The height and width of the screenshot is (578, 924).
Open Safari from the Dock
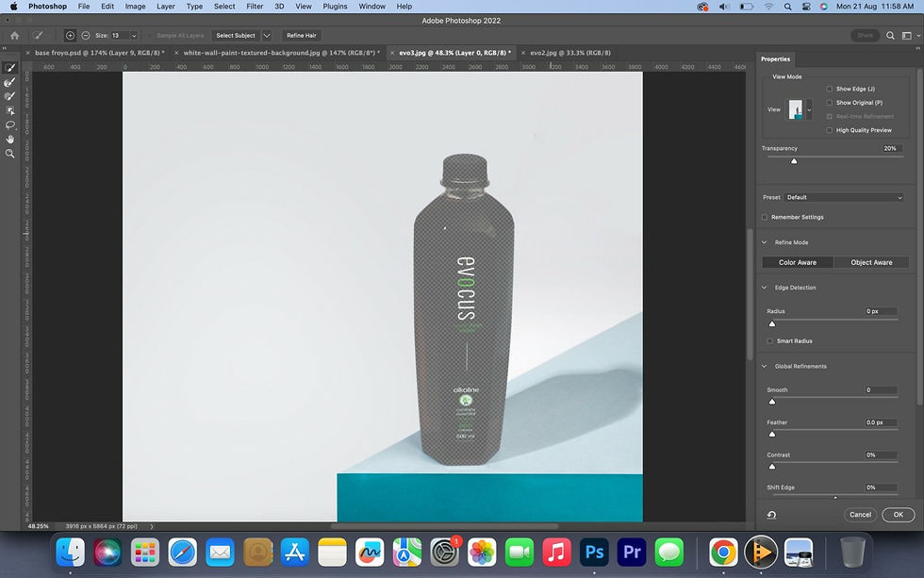(183, 553)
